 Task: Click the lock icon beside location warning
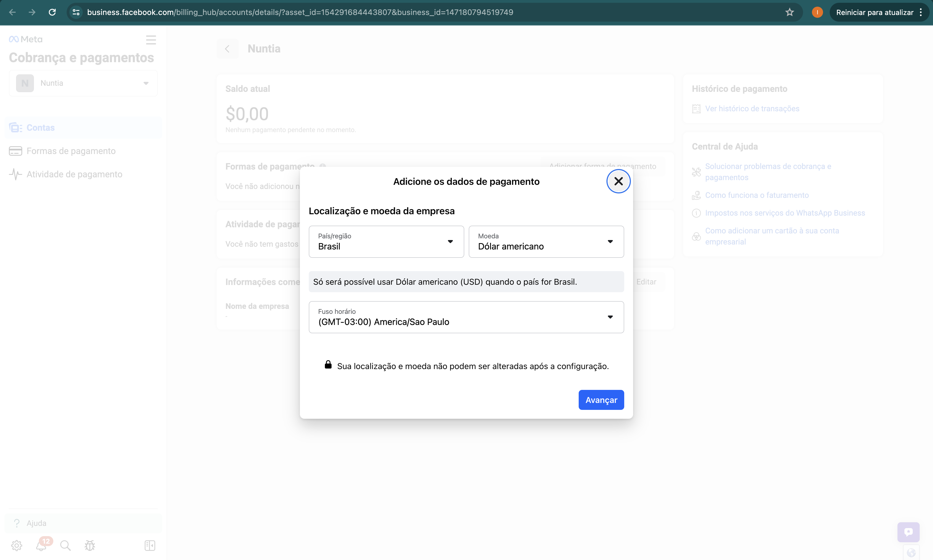[328, 365]
